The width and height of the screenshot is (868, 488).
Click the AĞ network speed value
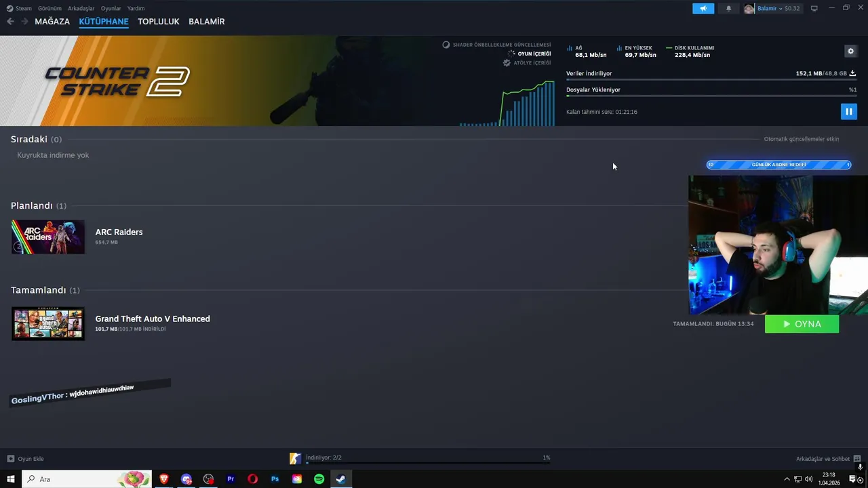point(591,55)
